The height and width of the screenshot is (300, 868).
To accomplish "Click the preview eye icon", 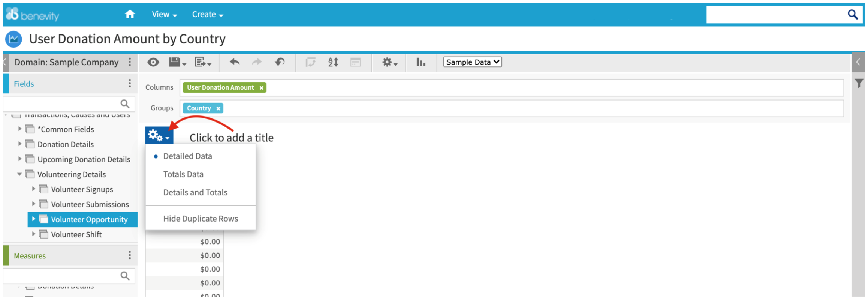I will [x=153, y=62].
